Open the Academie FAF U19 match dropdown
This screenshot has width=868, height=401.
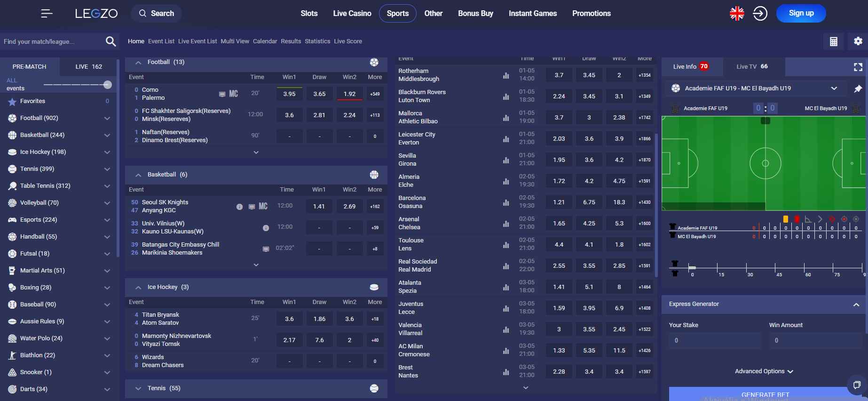click(834, 88)
